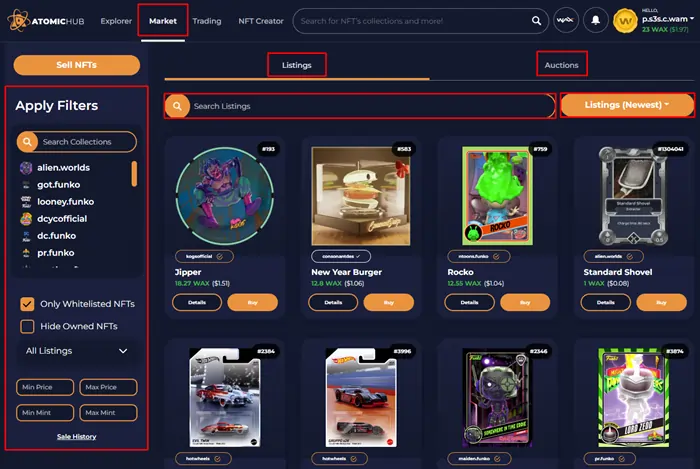Click verified badge on kogsofficial tag
Viewport: 700px width, 469px height.
pos(220,257)
